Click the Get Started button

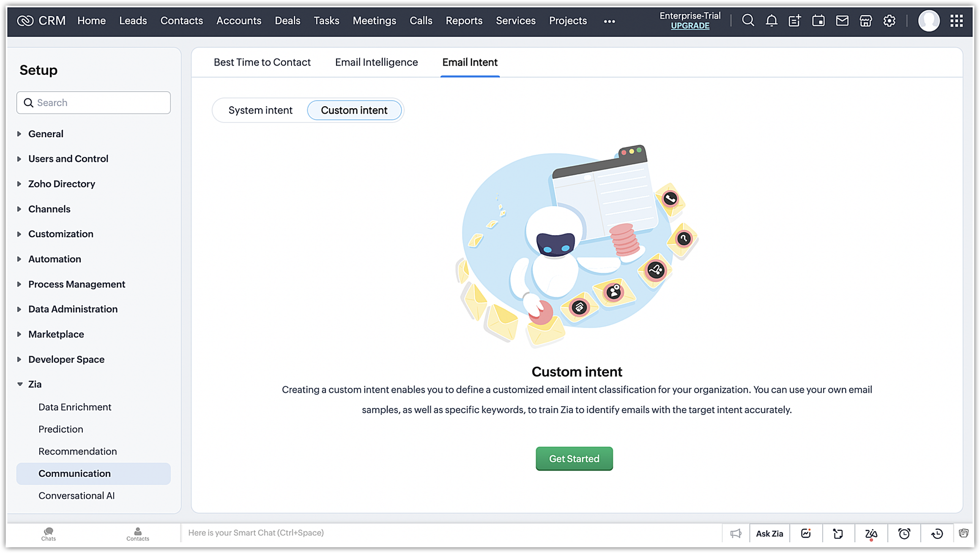click(x=574, y=458)
